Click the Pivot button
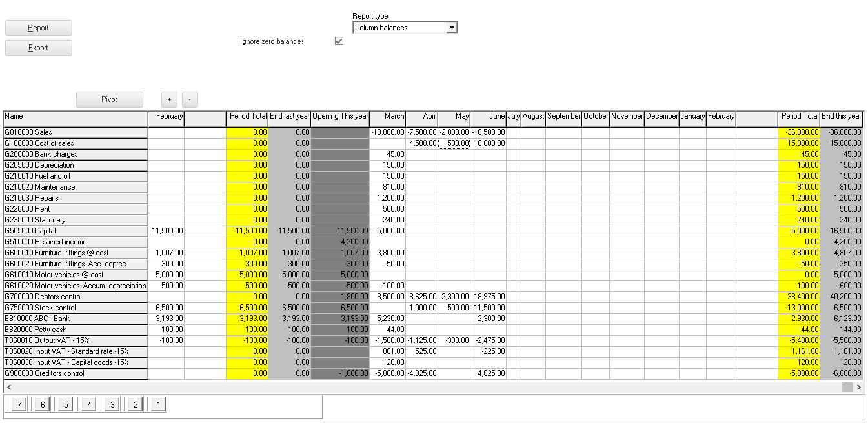The height and width of the screenshot is (423, 868). click(110, 99)
